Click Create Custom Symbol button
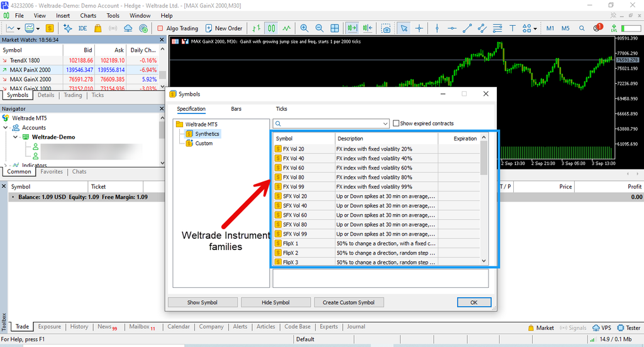Viewport: 644px width, 347px height. pyautogui.click(x=348, y=302)
